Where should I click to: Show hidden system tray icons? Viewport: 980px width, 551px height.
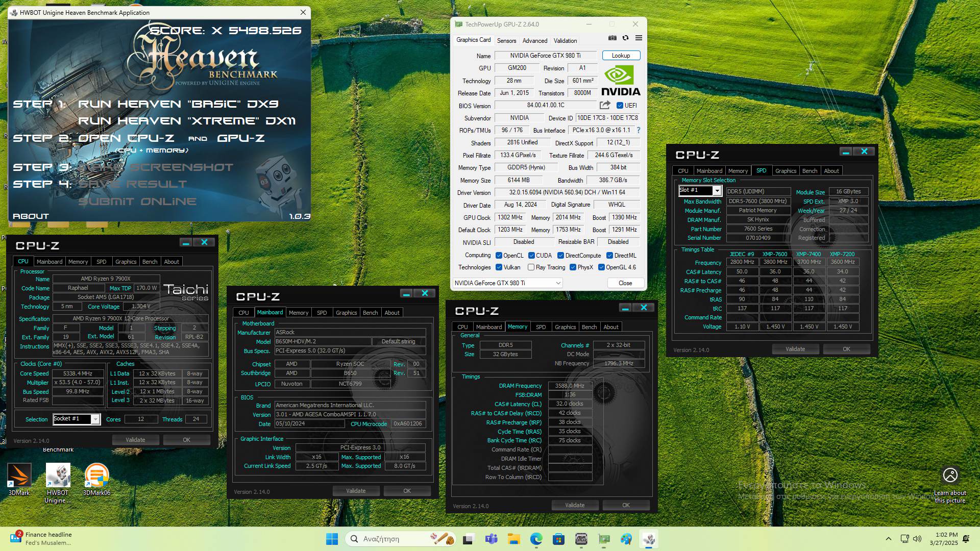coord(888,539)
